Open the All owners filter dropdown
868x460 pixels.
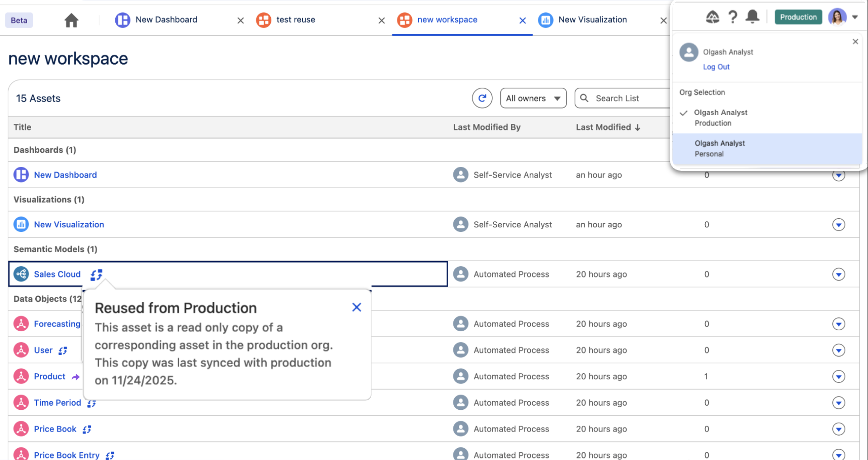pos(533,98)
